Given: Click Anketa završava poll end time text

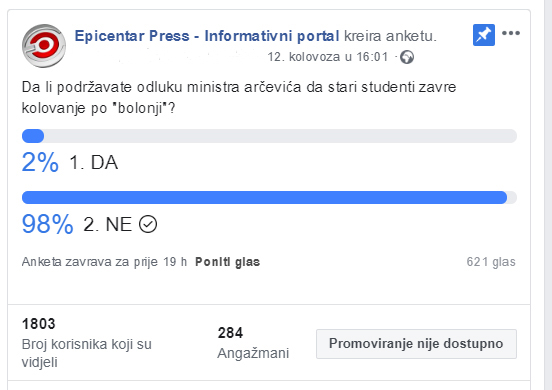Looking at the screenshot, I should [x=104, y=262].
